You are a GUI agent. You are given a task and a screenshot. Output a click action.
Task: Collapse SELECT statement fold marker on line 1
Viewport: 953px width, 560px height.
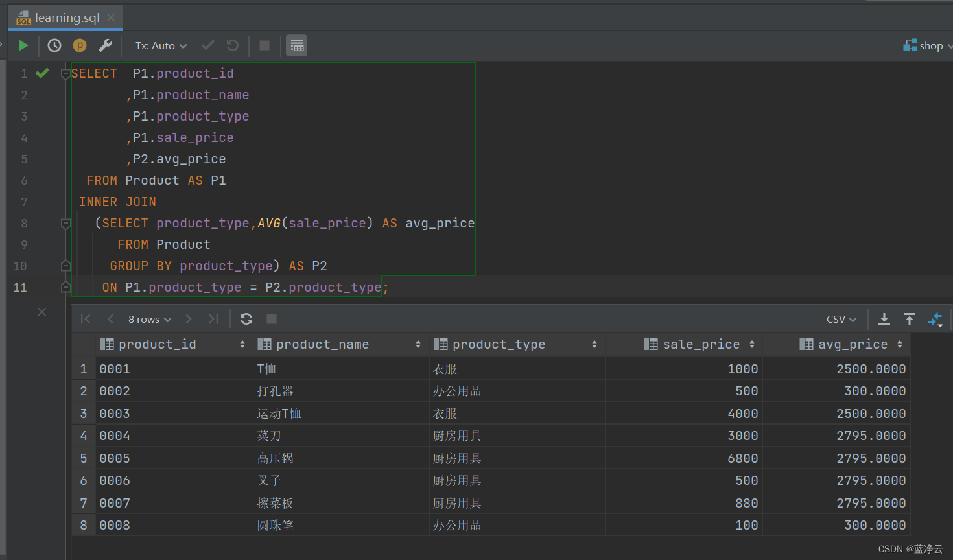point(65,74)
